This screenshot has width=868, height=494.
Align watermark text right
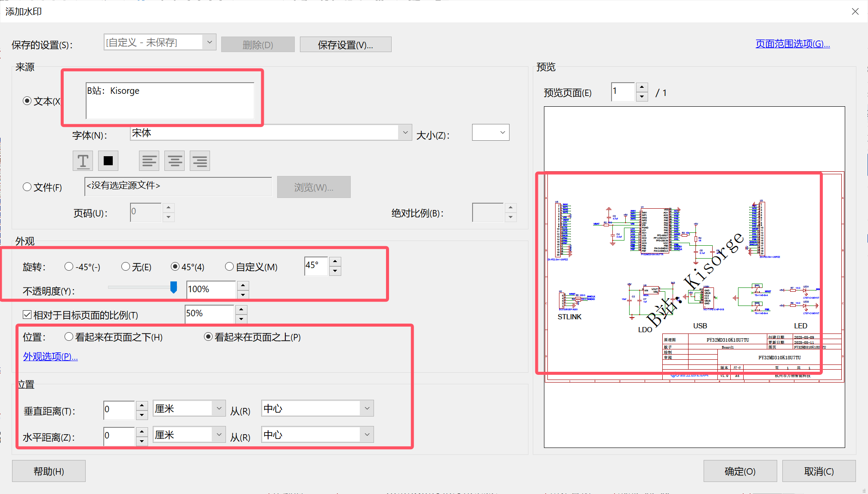pyautogui.click(x=200, y=161)
